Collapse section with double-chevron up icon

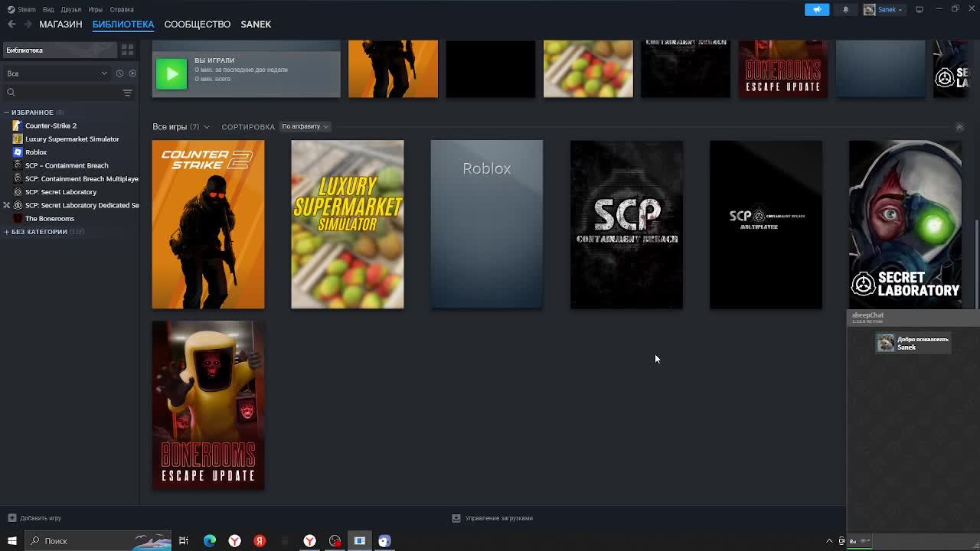tap(959, 127)
